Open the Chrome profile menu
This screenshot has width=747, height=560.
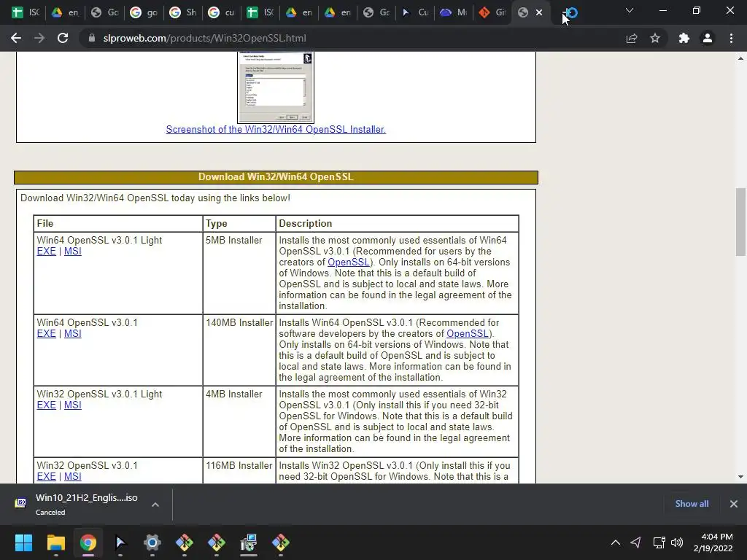(708, 38)
